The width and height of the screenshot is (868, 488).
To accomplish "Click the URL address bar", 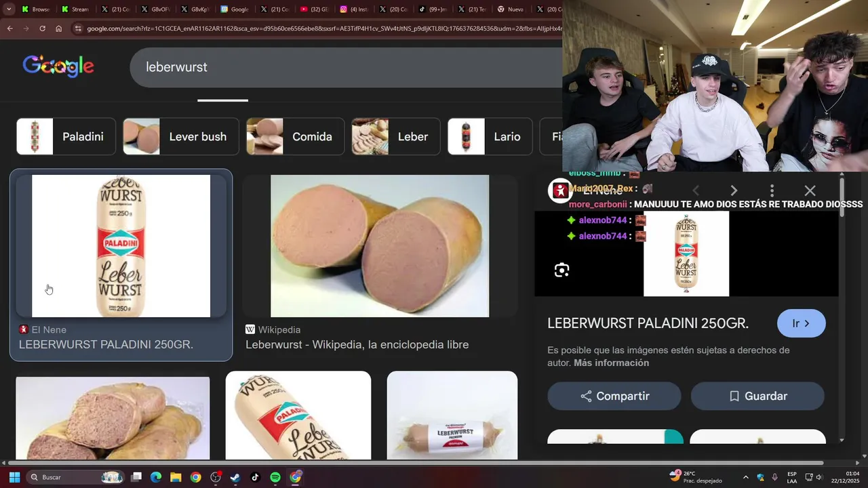I will coord(324,28).
